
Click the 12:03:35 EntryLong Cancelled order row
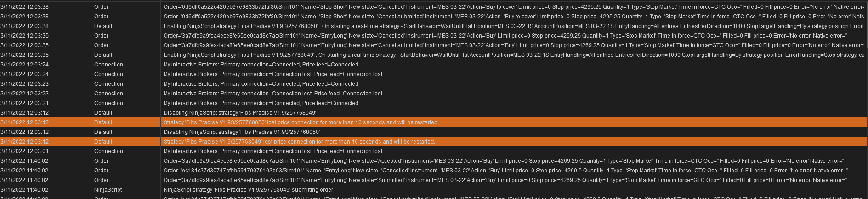pyautogui.click(x=322, y=36)
